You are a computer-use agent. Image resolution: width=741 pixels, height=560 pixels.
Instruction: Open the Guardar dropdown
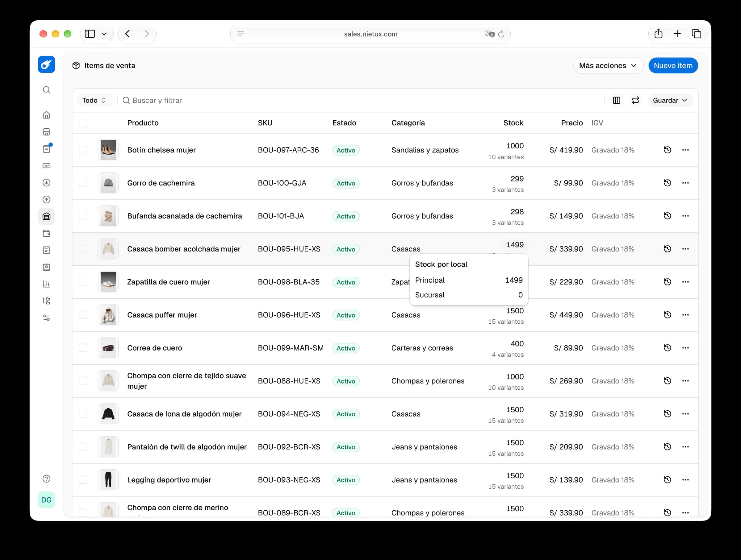pos(670,100)
